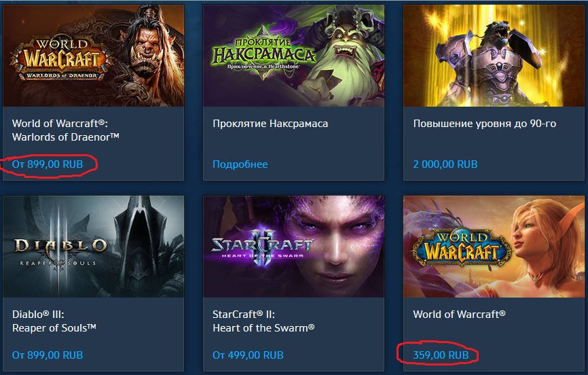Open the Diablo Reaper of Souls artwork
588x375 pixels.
coord(94,246)
